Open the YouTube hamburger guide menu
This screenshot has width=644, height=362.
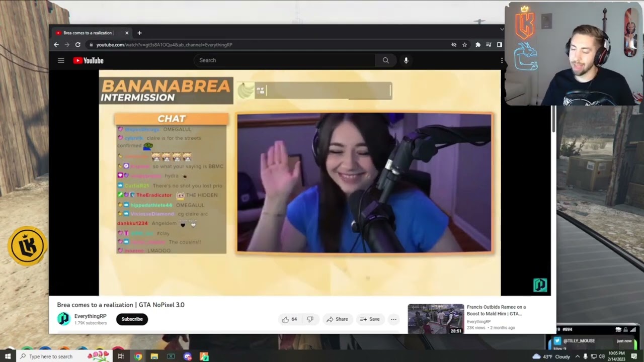click(61, 60)
